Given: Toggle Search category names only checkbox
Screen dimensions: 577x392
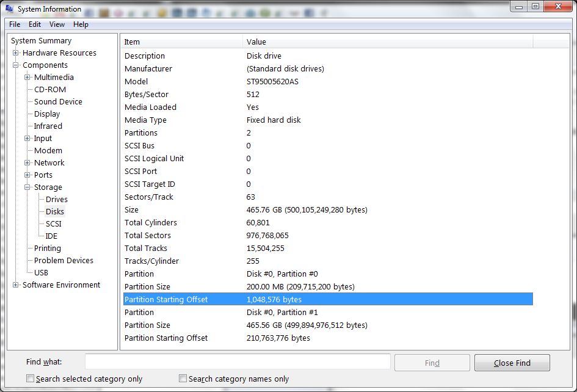Looking at the screenshot, I should point(183,379).
